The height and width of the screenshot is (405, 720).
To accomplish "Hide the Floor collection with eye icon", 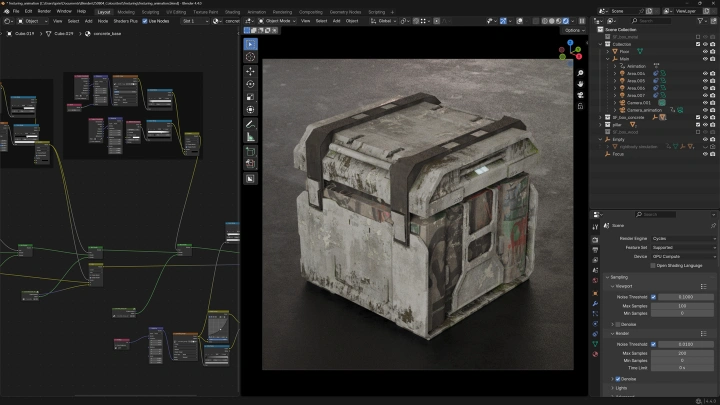I will [704, 51].
